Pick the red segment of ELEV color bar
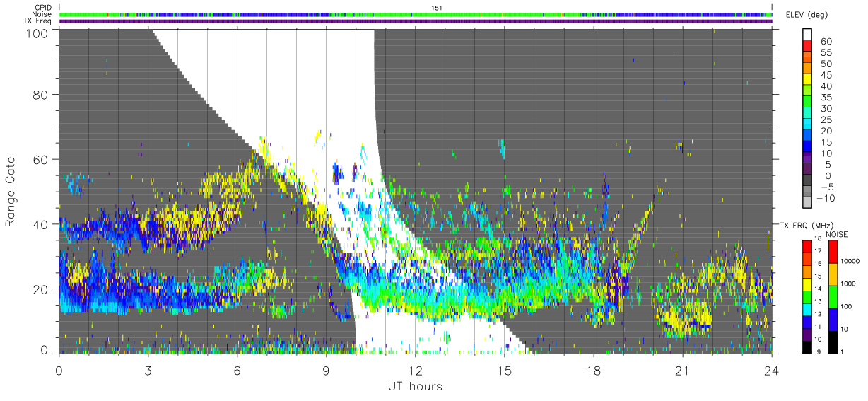The image size is (868, 401). tap(808, 46)
